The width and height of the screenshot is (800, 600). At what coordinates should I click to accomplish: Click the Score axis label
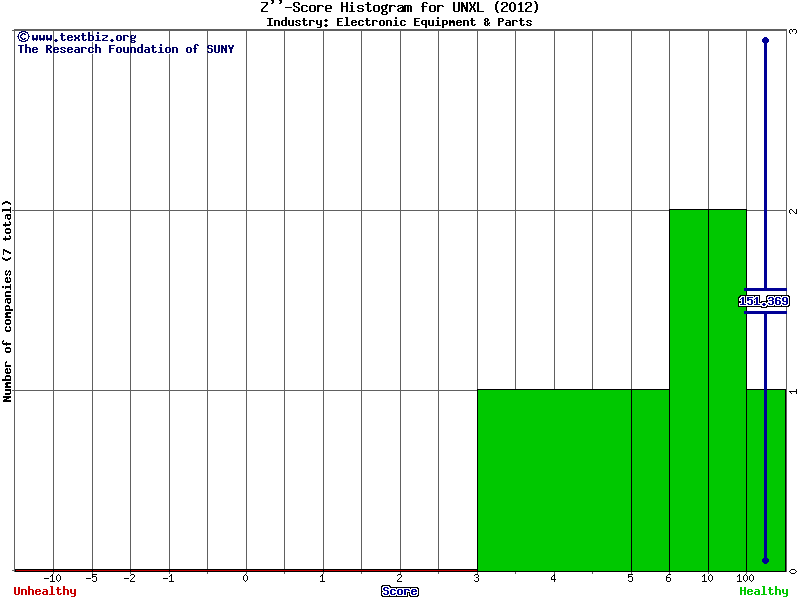(x=400, y=591)
